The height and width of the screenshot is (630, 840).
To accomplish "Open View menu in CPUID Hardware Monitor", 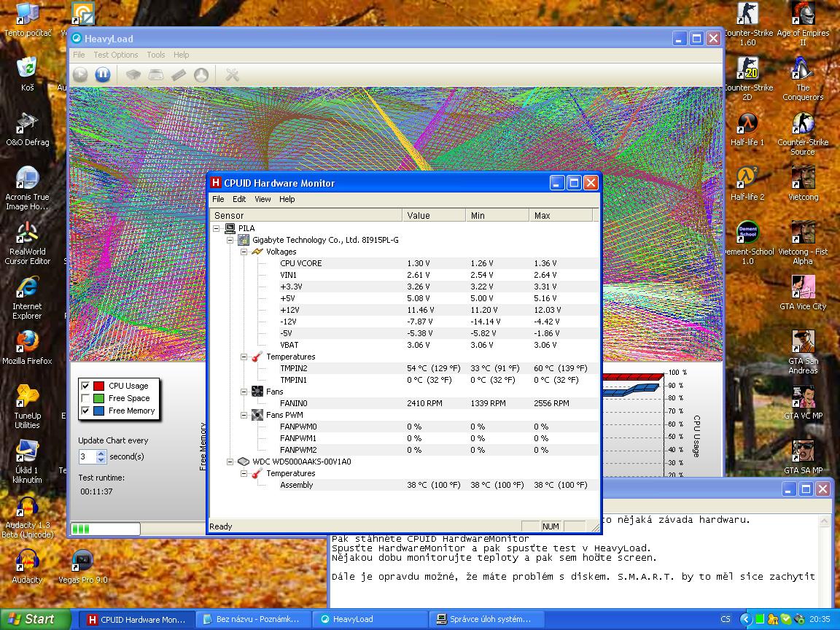I will (x=262, y=199).
